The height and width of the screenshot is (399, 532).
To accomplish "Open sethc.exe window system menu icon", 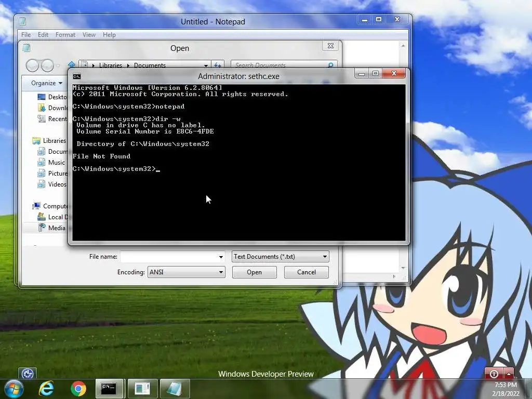I will (x=77, y=76).
